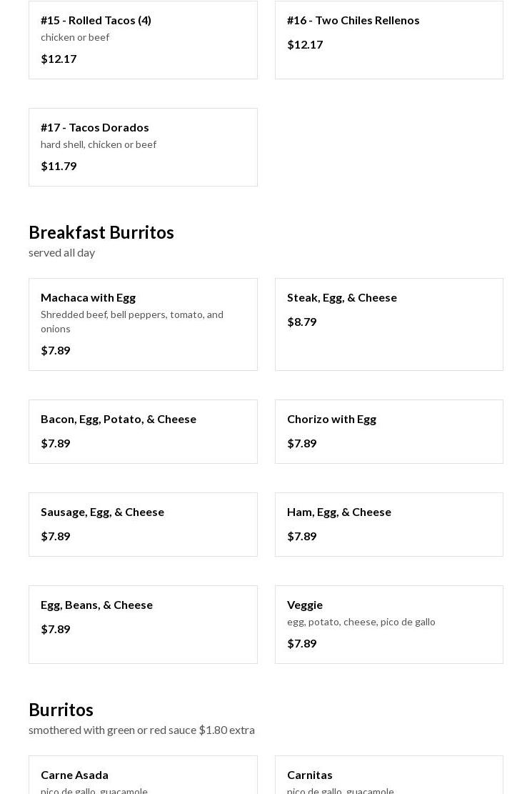The width and height of the screenshot is (532, 794).
Task: Select the #15 Rolled Tacos (4) item
Action: tap(143, 39)
